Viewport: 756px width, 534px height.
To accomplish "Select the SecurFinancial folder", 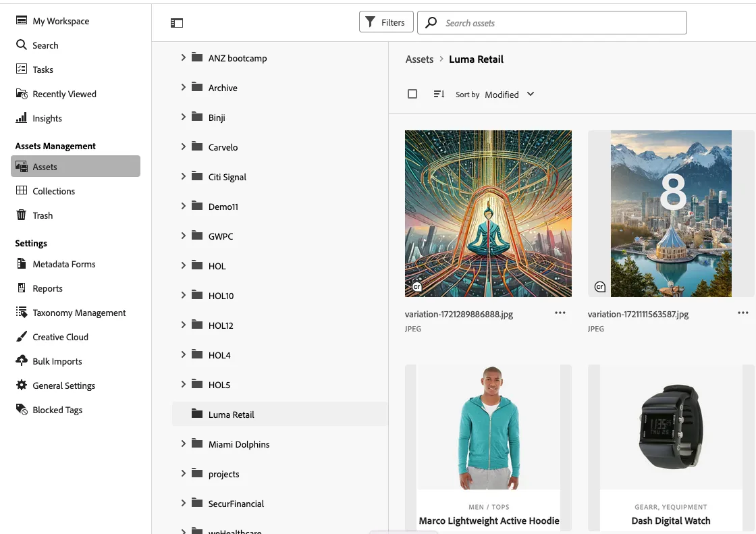I will [x=236, y=504].
